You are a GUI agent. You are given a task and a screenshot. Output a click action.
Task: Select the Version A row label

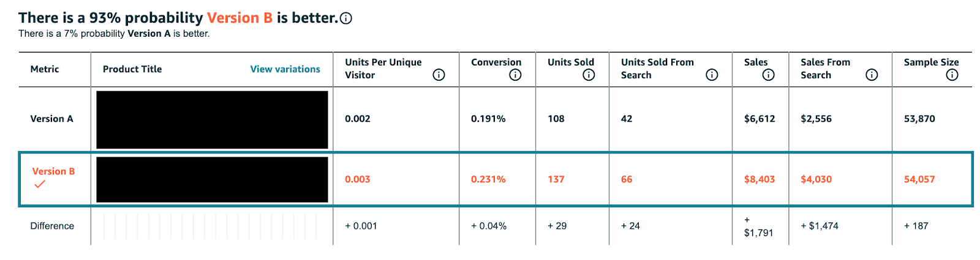pos(51,119)
